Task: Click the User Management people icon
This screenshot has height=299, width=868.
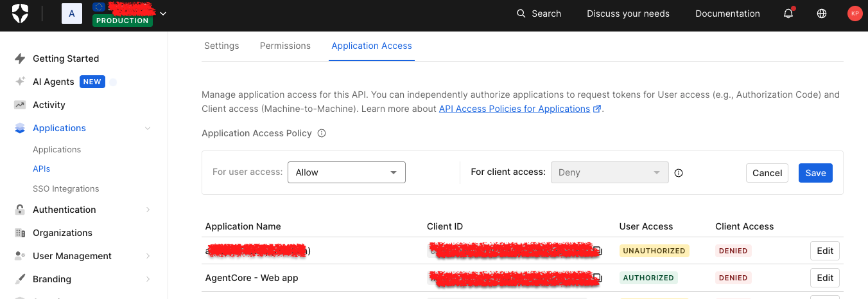Action: (20, 256)
